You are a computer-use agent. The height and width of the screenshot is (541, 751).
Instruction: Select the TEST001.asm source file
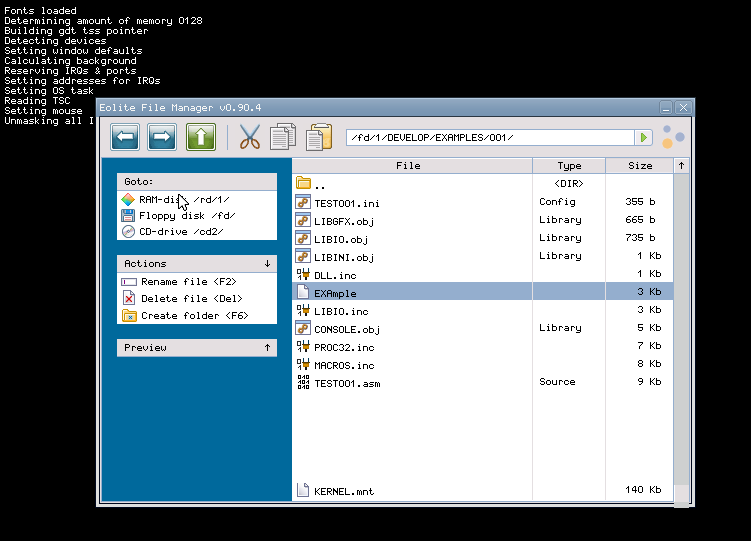[x=346, y=382]
